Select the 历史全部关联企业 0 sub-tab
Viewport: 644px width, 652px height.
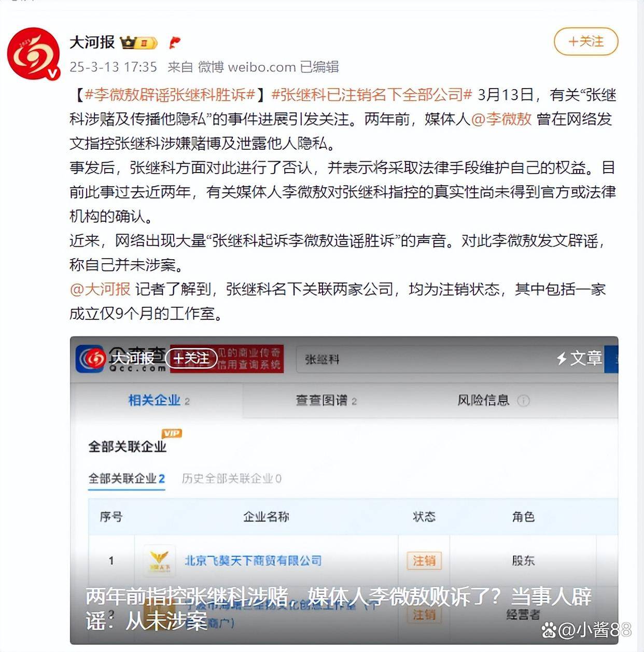(x=231, y=478)
